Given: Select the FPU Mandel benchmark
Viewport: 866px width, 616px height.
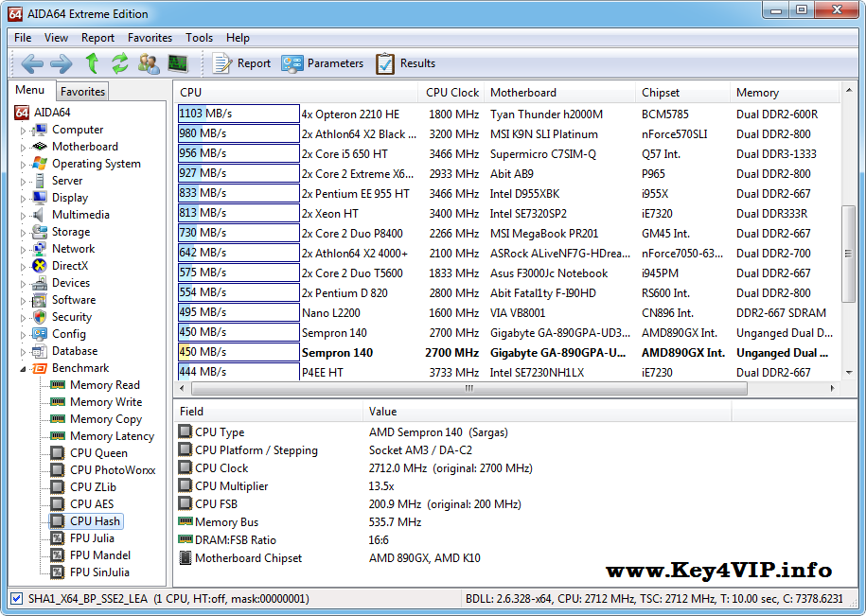Looking at the screenshot, I should (x=100, y=555).
